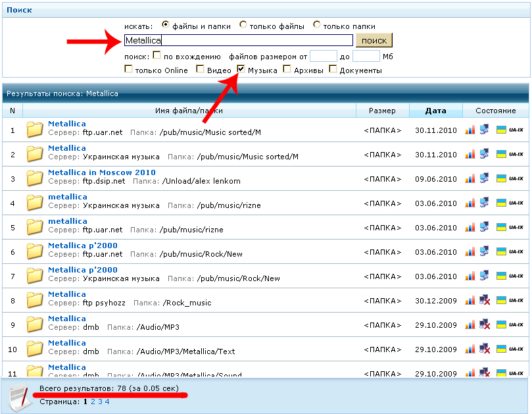The height and width of the screenshot is (414, 532).
Task: Click the online server status icon in row 2
Action: (484, 153)
